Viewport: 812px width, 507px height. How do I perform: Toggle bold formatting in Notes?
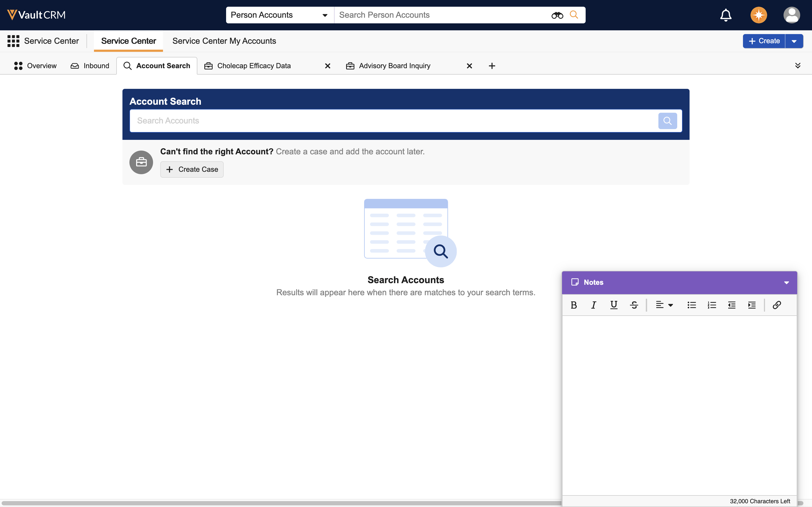pyautogui.click(x=574, y=305)
